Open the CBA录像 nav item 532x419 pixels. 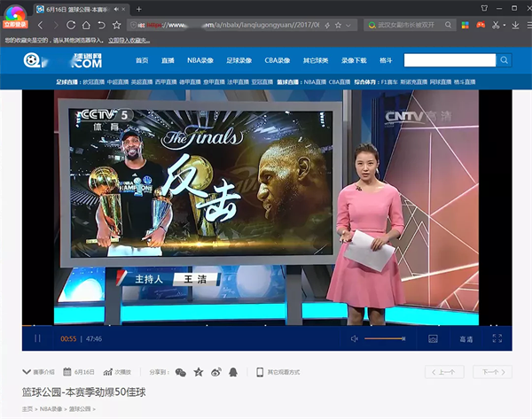click(278, 60)
